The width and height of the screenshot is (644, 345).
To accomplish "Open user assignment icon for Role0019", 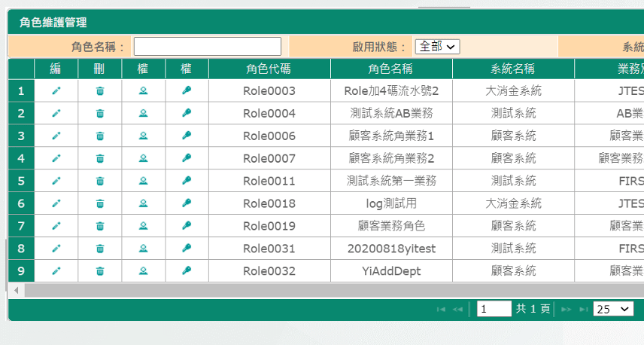I will pyautogui.click(x=143, y=226).
